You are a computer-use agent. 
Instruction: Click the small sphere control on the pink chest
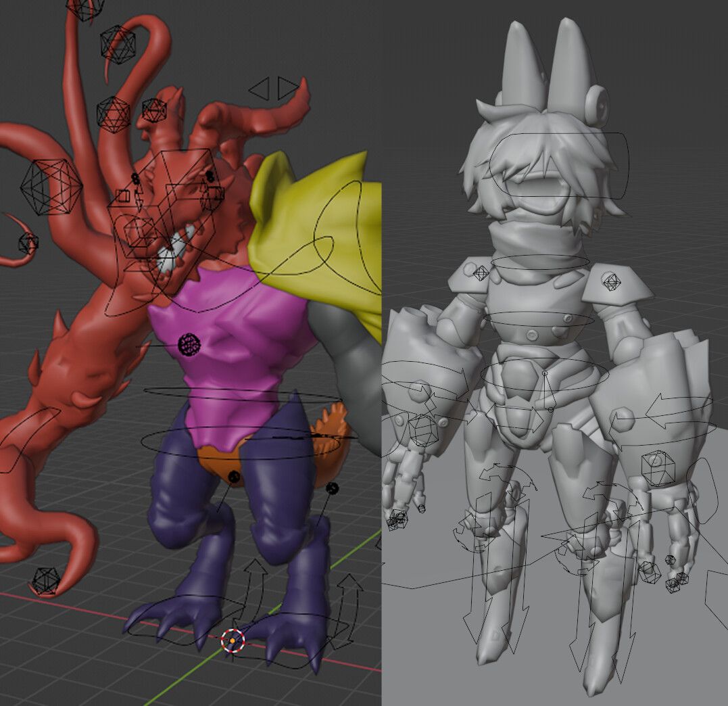(188, 344)
